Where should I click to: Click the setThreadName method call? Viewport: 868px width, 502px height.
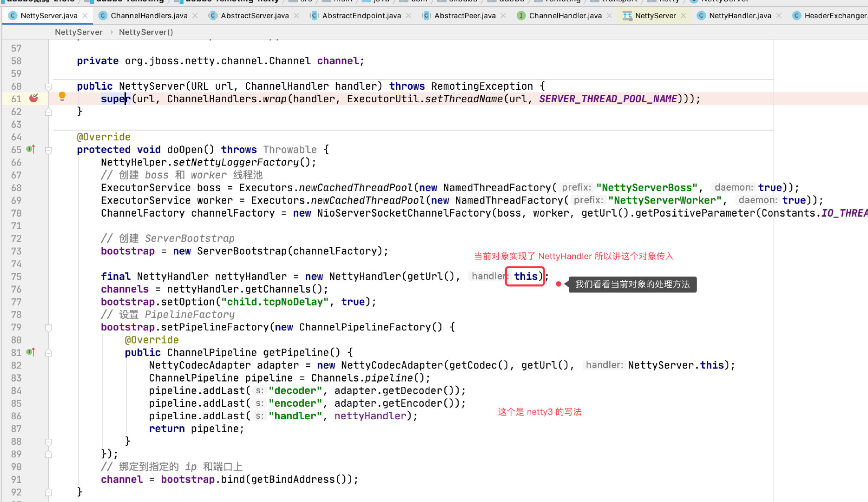464,99
